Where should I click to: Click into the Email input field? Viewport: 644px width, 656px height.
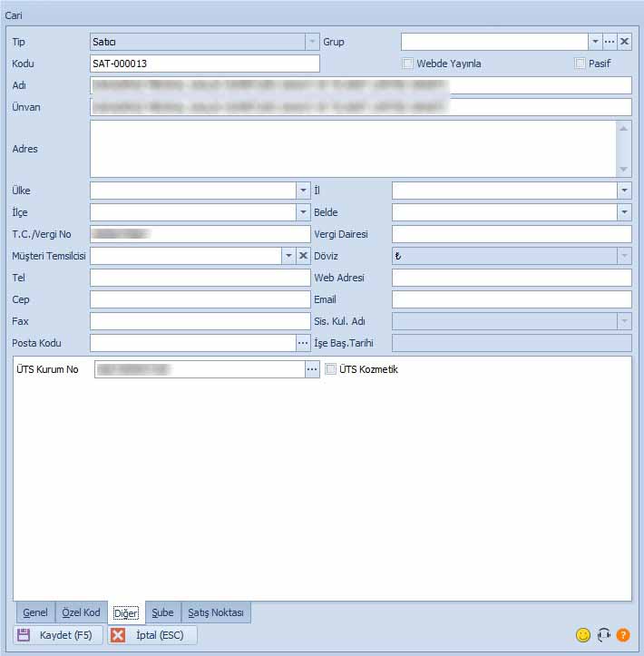pos(511,299)
